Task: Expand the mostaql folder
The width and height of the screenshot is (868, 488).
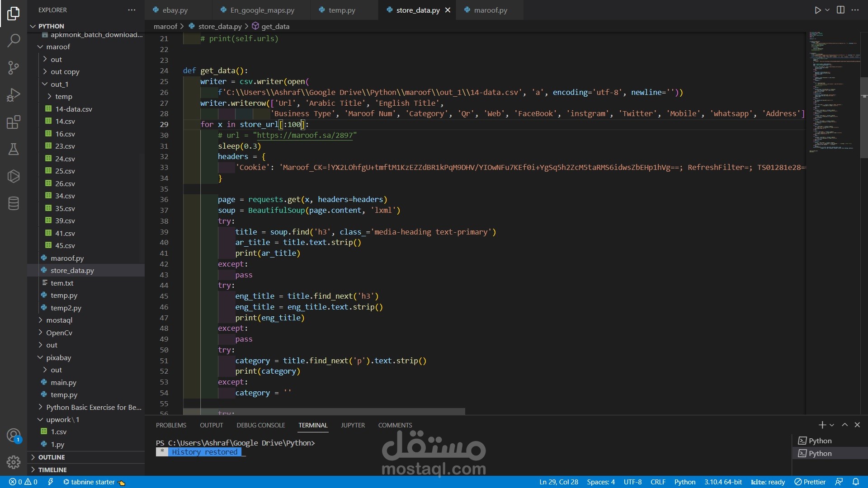Action: click(x=59, y=320)
